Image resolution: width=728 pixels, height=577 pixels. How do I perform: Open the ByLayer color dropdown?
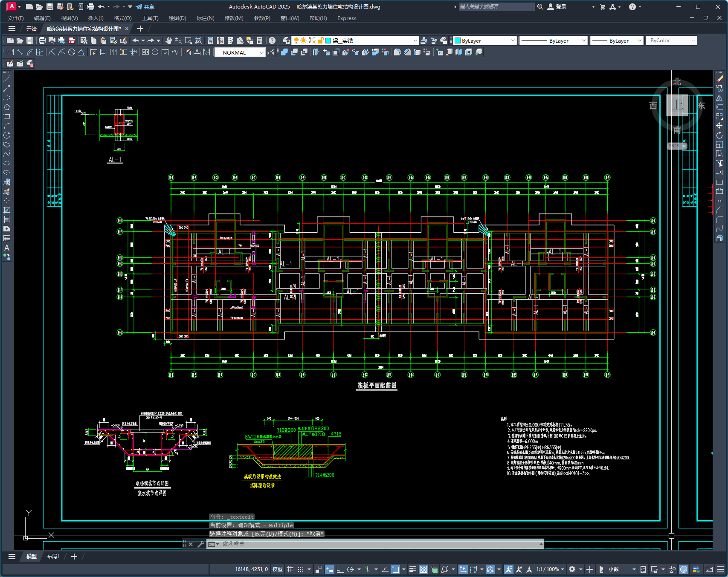coord(485,40)
